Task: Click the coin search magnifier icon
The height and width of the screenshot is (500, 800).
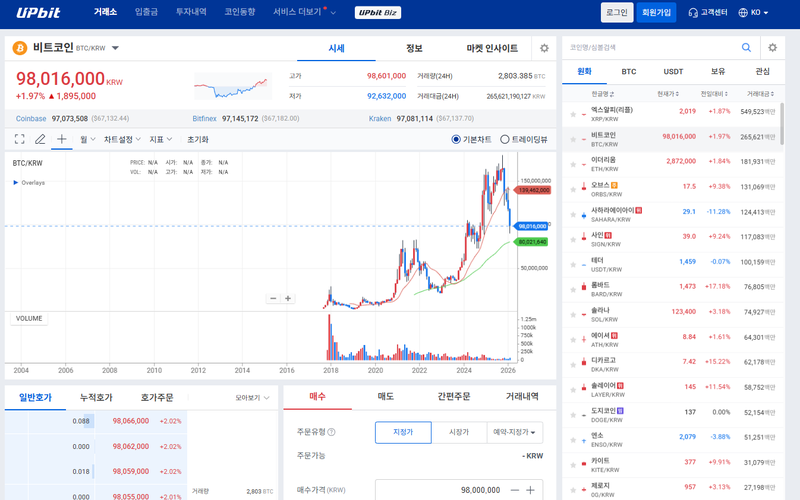Action: pos(746,47)
